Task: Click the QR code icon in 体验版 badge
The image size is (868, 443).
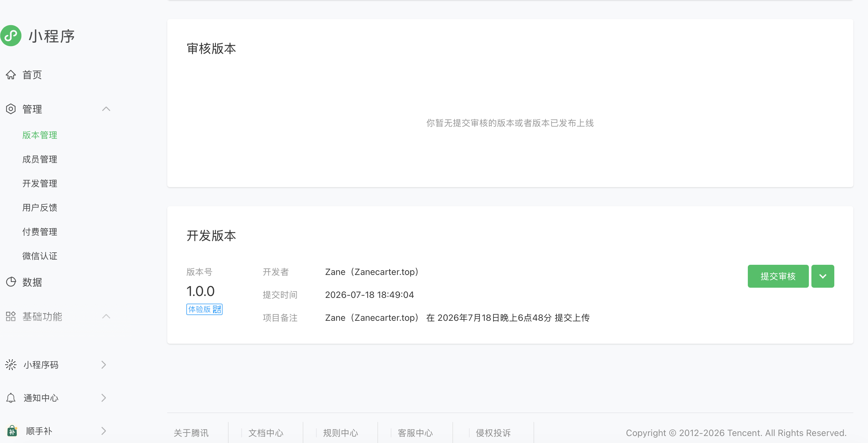Action: 217,309
